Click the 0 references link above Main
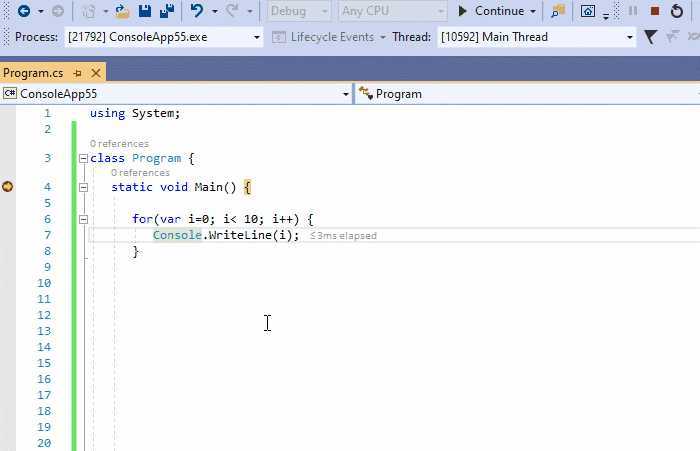The height and width of the screenshot is (451, 700). pos(140,173)
